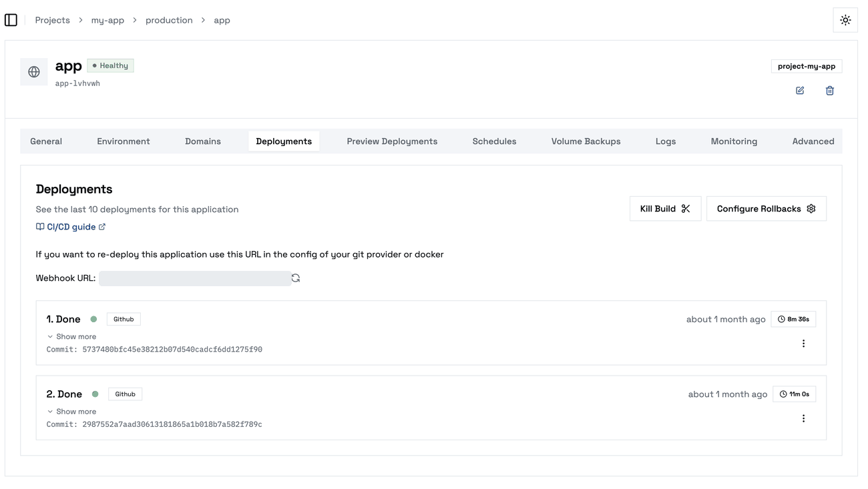Image resolution: width=868 pixels, height=489 pixels.
Task: Switch to the Monitoring tab
Action: click(734, 141)
